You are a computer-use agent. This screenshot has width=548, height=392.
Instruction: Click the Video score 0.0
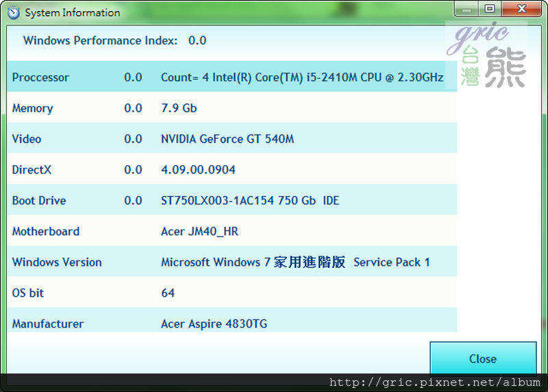coord(133,139)
